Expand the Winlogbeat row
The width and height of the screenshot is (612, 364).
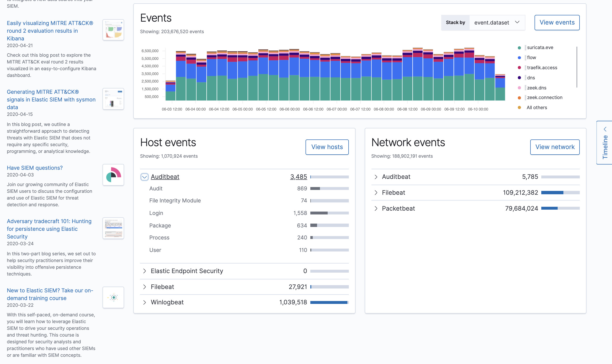coord(145,302)
